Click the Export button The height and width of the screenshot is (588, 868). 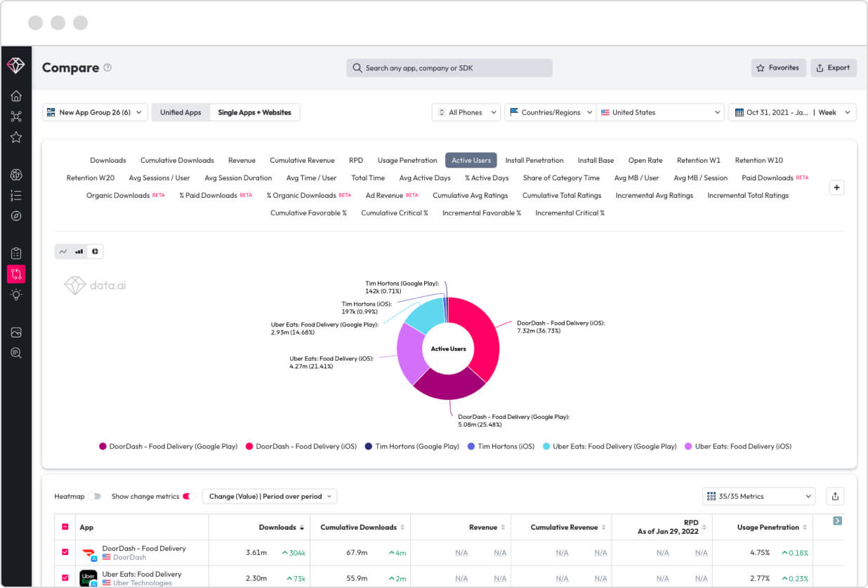(833, 68)
